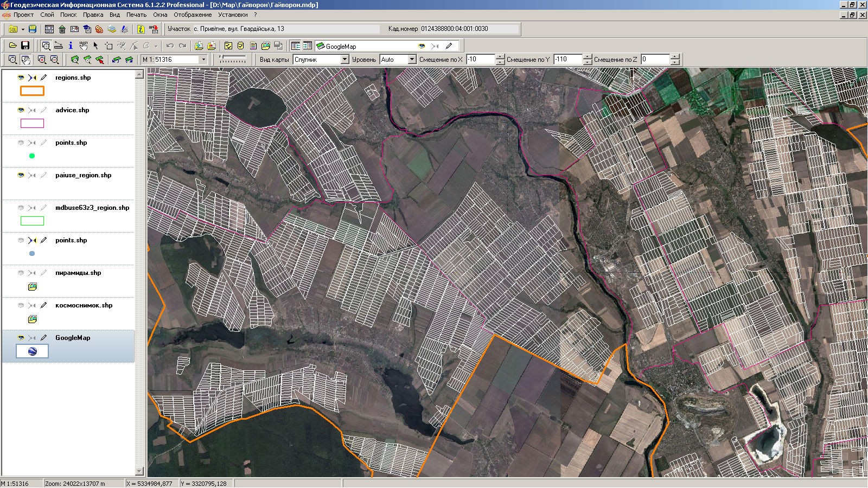This screenshot has height=488, width=868.
Task: Toggle editing pencil for advice.shp layer
Action: coord(43,110)
